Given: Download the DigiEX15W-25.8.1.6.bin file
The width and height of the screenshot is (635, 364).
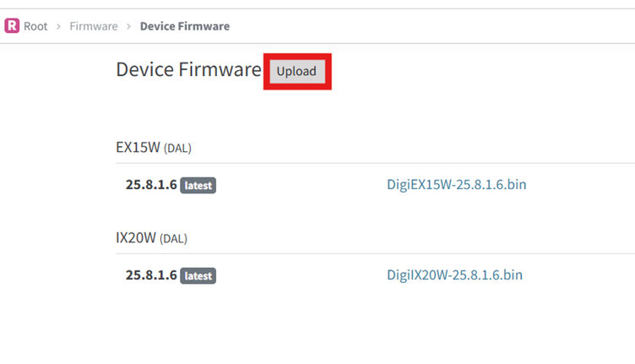Looking at the screenshot, I should [x=456, y=184].
